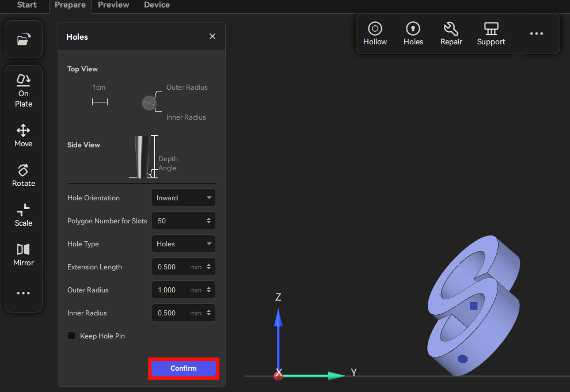Screen dimensions: 570x392
Task: Open file using the folder icon
Action: pyautogui.click(x=24, y=39)
